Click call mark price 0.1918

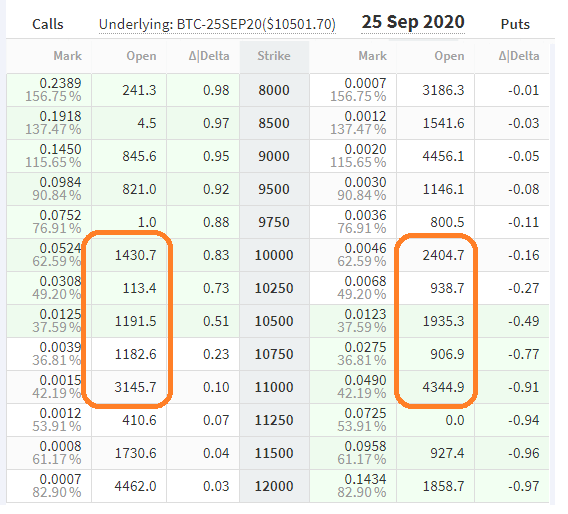pos(60,116)
